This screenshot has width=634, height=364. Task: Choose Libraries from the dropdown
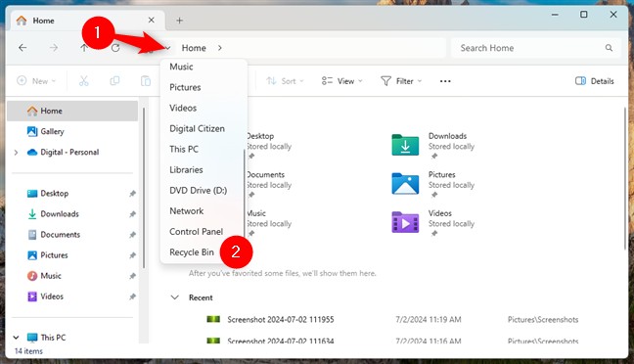[x=204, y=170]
